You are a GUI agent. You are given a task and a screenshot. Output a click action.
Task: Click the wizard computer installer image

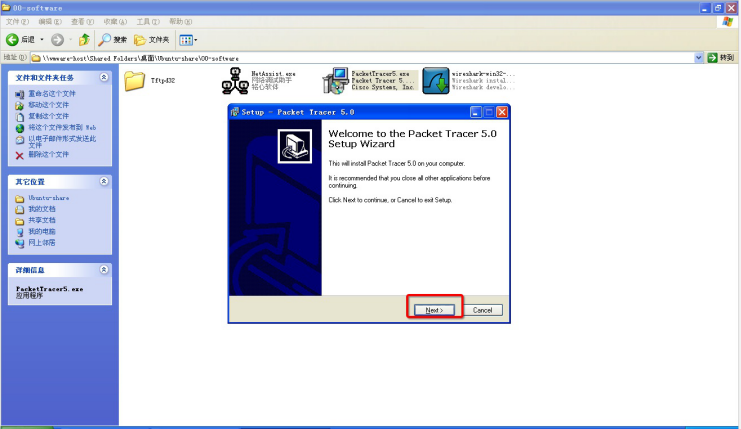coord(294,146)
